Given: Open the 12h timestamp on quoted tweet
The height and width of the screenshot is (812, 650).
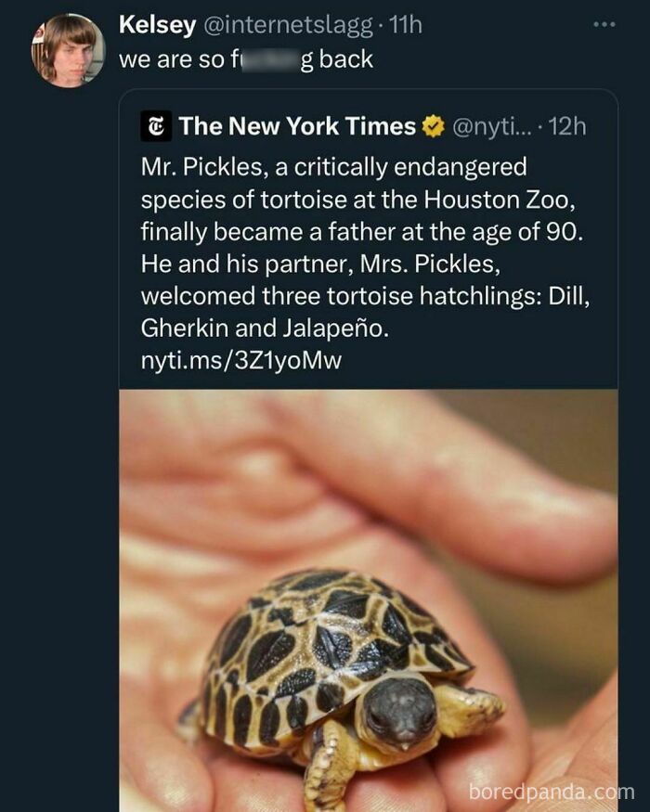Looking at the screenshot, I should click(x=567, y=126).
